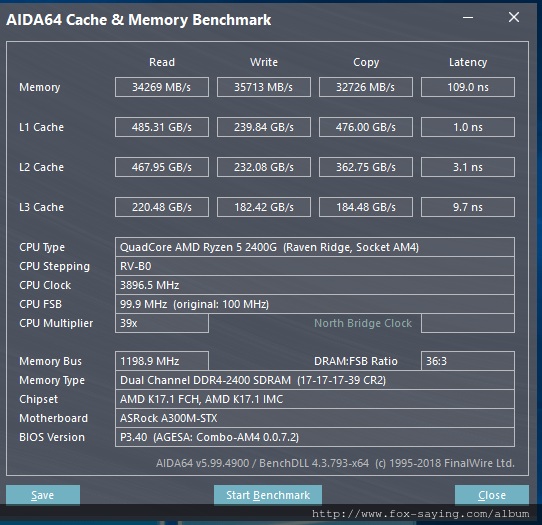Click CPU Multiplier field 39x
Image resolution: width=542 pixels, height=525 pixels.
pos(162,323)
